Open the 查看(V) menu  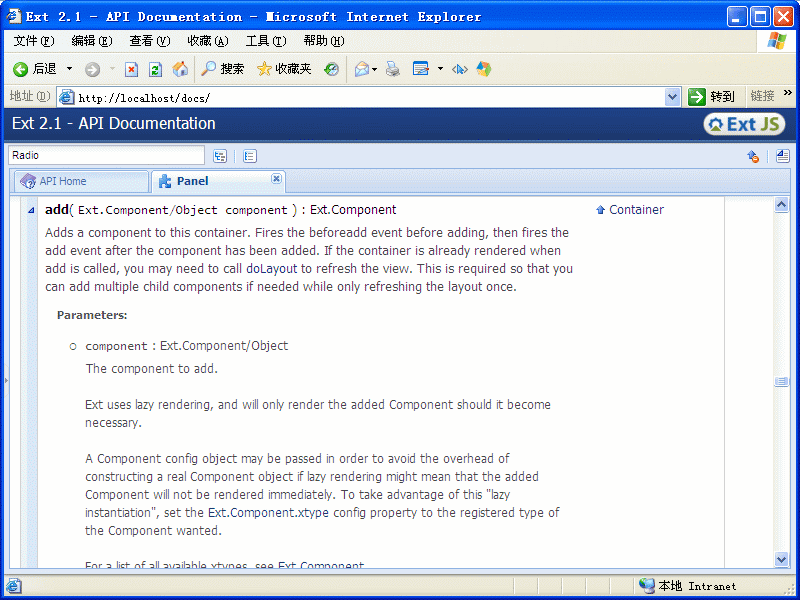pos(149,41)
